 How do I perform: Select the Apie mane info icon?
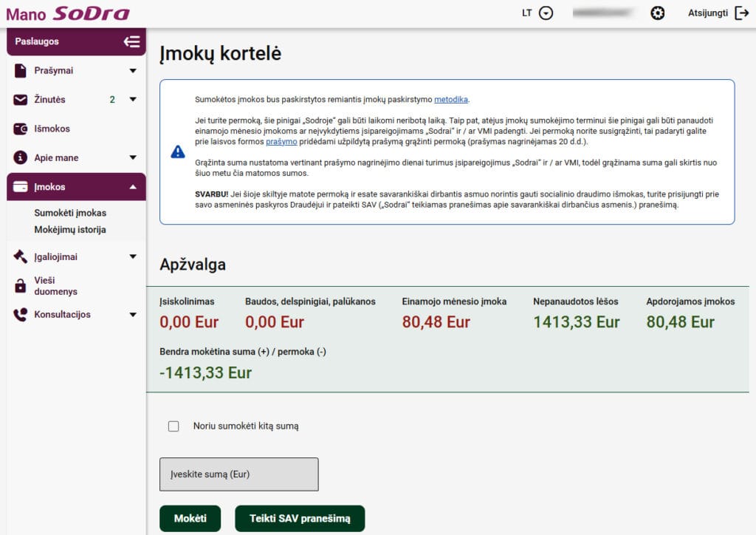[x=18, y=157]
